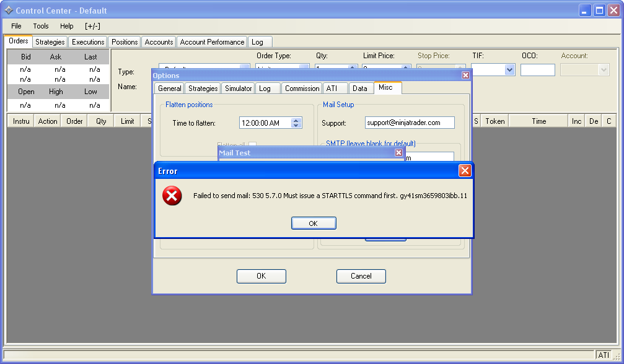This screenshot has height=364, width=624.
Task: Expand the Account dropdown
Action: click(604, 70)
